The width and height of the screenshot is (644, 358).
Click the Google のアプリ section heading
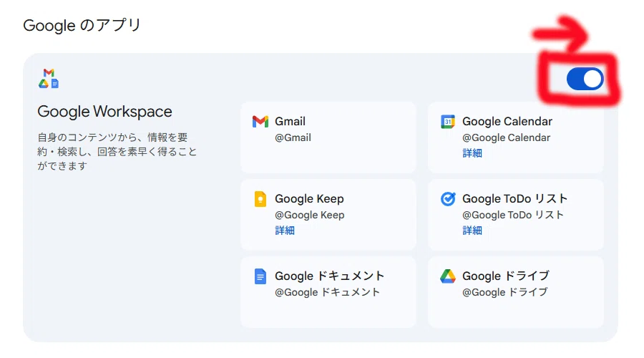click(82, 26)
